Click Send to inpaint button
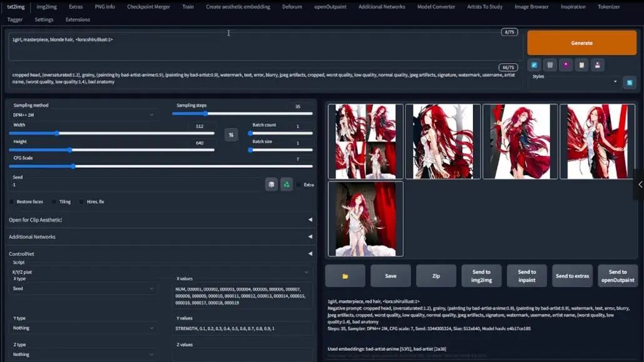Viewport: 644px width, 362px height. (526, 276)
